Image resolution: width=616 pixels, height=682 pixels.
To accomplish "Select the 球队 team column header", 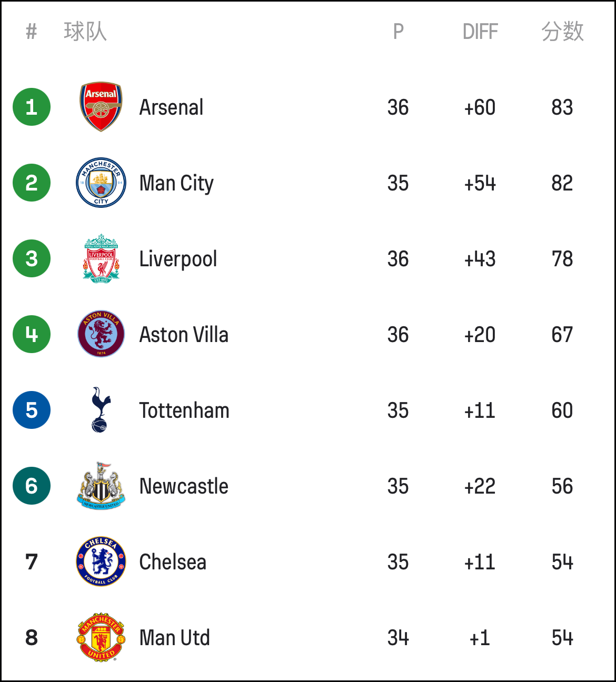I will click(x=85, y=32).
